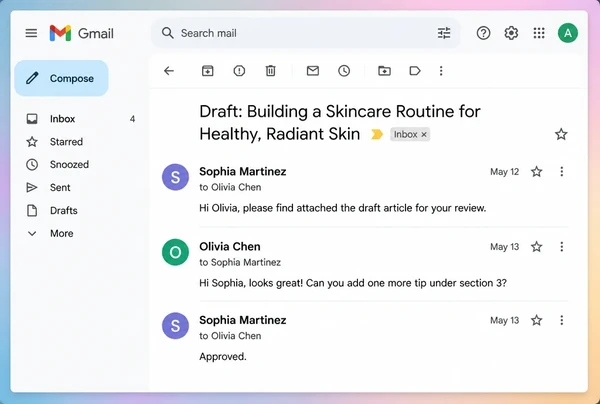Viewport: 600px width, 404px height.
Task: Report conversation as spam
Action: 239,71
